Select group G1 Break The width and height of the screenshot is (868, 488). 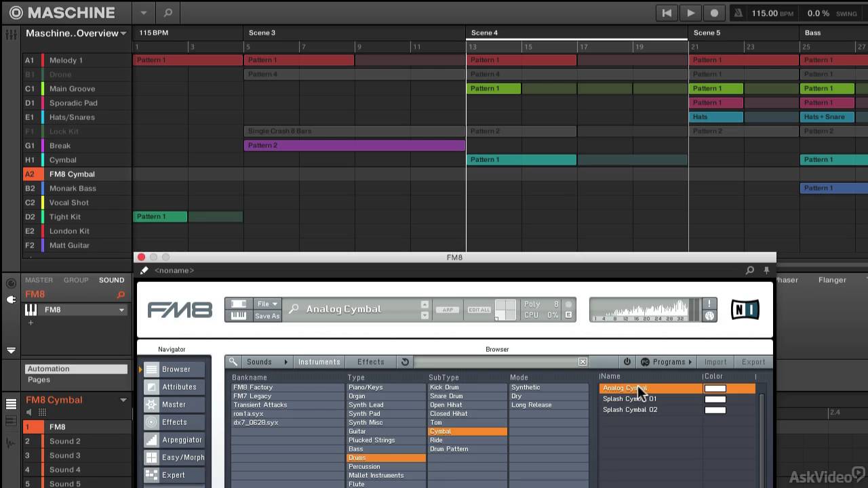click(77, 146)
